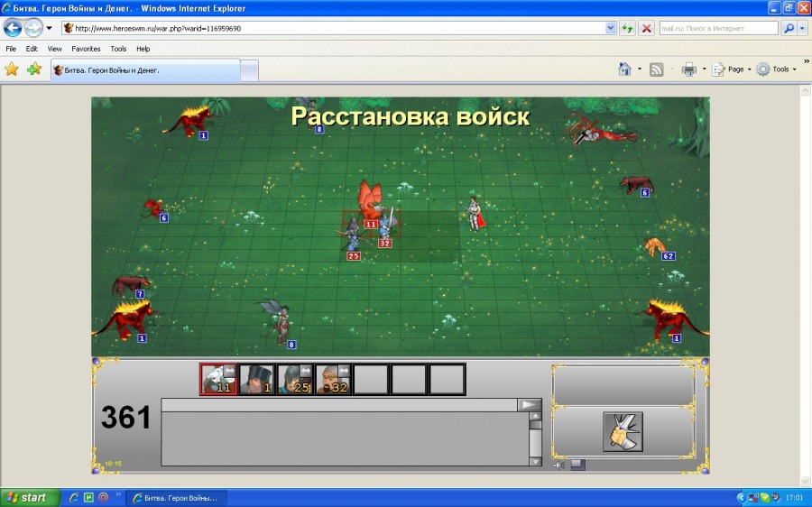812x507 pixels.
Task: Click the knight hero with red cape
Action: (475, 213)
